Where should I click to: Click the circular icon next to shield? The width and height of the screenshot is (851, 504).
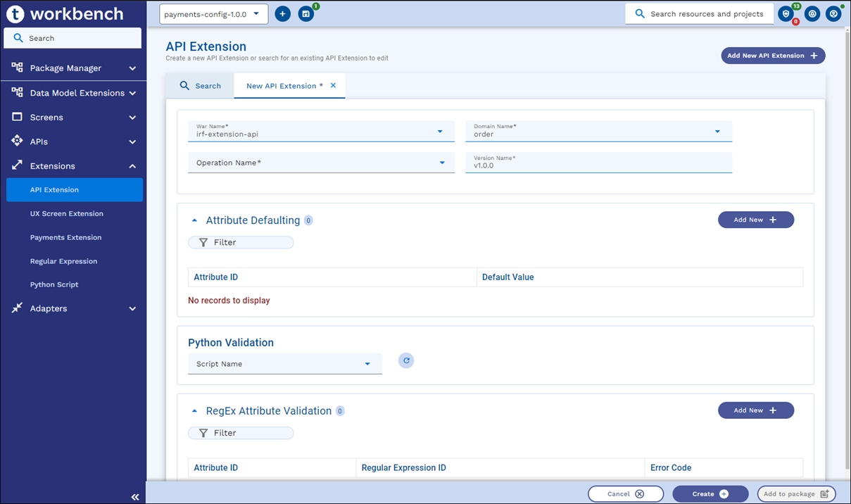(812, 14)
